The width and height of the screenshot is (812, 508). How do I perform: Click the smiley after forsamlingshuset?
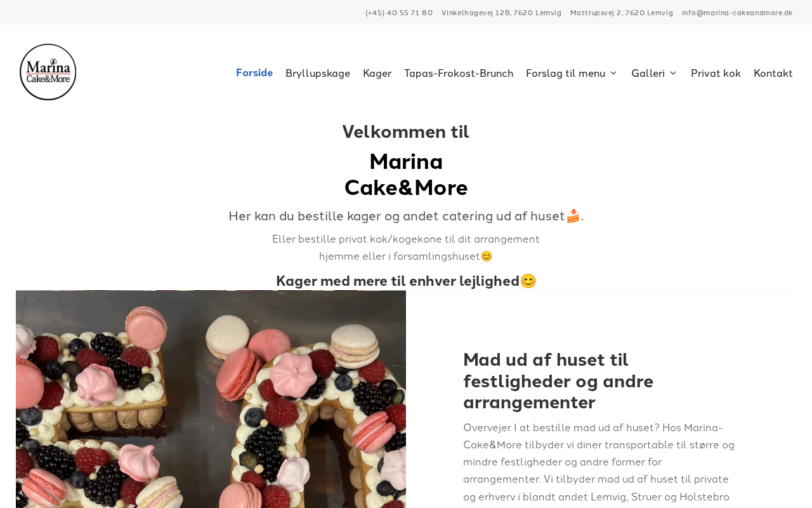click(487, 257)
